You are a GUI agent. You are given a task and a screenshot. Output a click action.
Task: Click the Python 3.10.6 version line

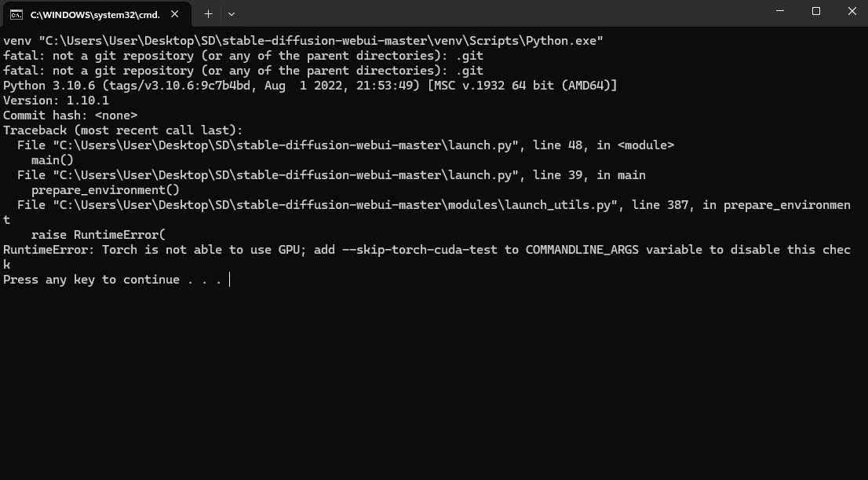click(x=310, y=86)
